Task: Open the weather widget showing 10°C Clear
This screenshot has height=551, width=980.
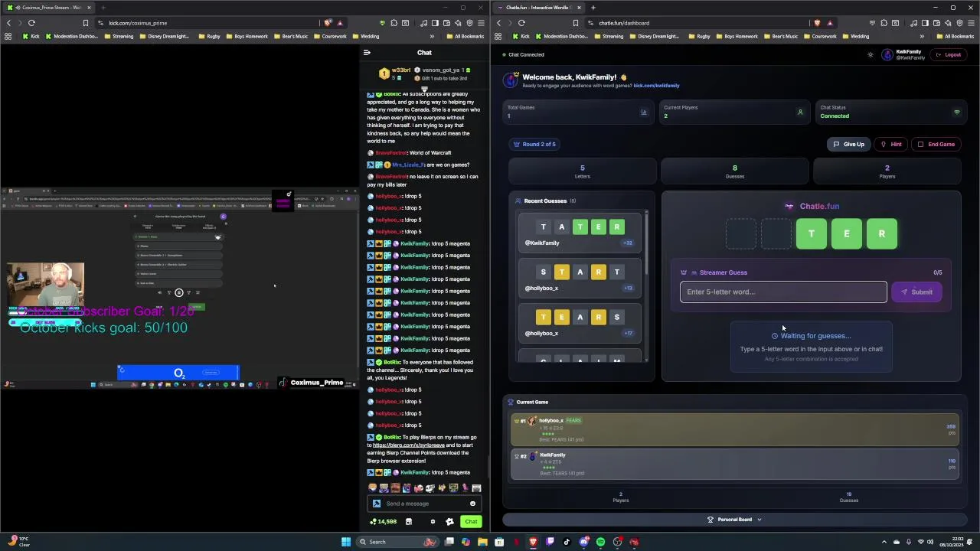Action: point(18,542)
